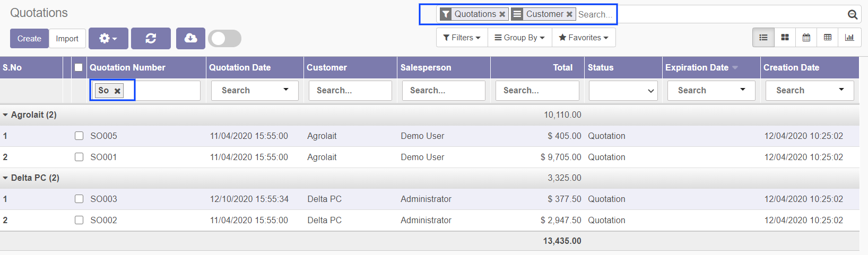The width and height of the screenshot is (868, 255).
Task: Click the Create button
Action: point(29,39)
